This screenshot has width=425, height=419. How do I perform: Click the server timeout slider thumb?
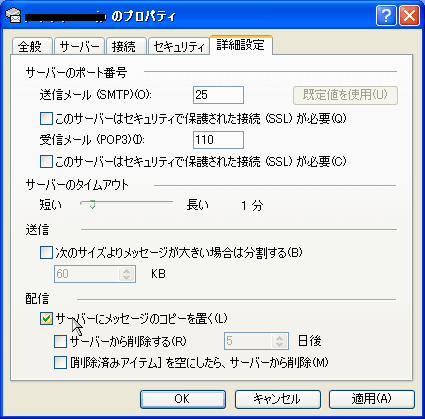point(92,204)
